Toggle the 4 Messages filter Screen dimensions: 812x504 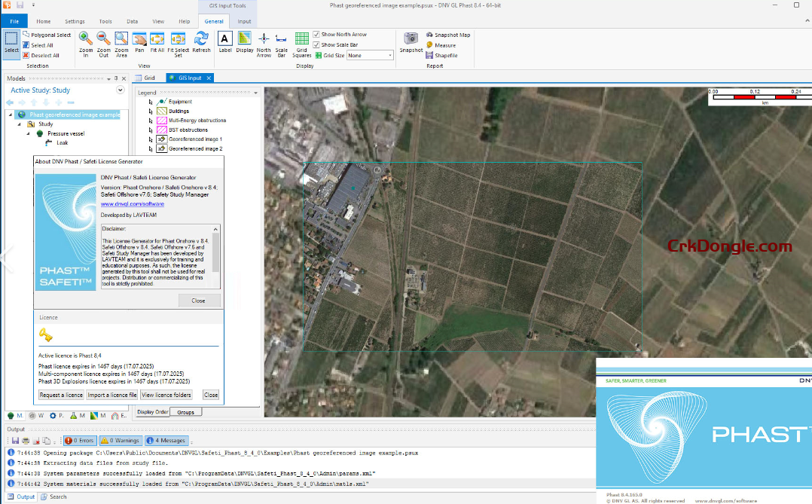[x=166, y=440]
